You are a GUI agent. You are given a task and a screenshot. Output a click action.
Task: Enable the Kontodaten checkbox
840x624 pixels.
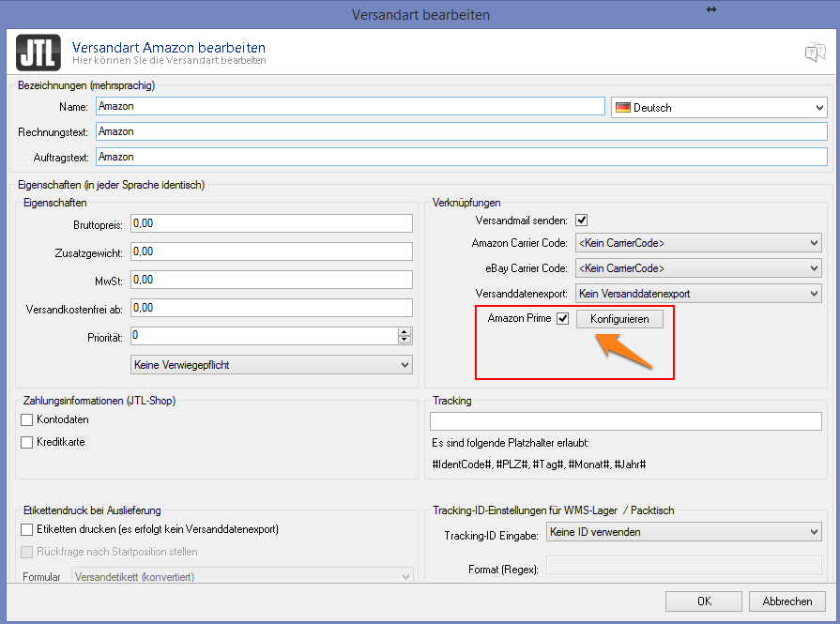coord(27,419)
